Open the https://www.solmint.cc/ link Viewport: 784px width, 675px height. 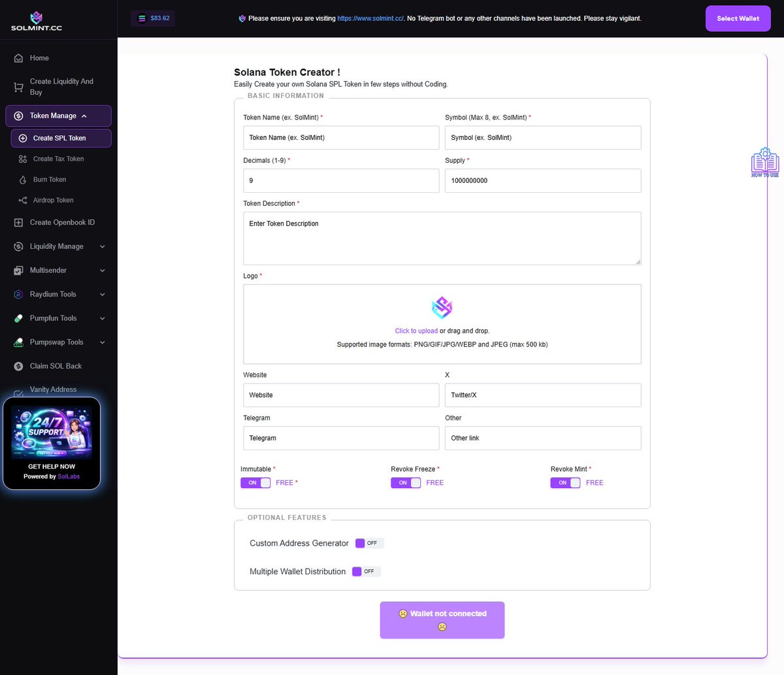(370, 18)
